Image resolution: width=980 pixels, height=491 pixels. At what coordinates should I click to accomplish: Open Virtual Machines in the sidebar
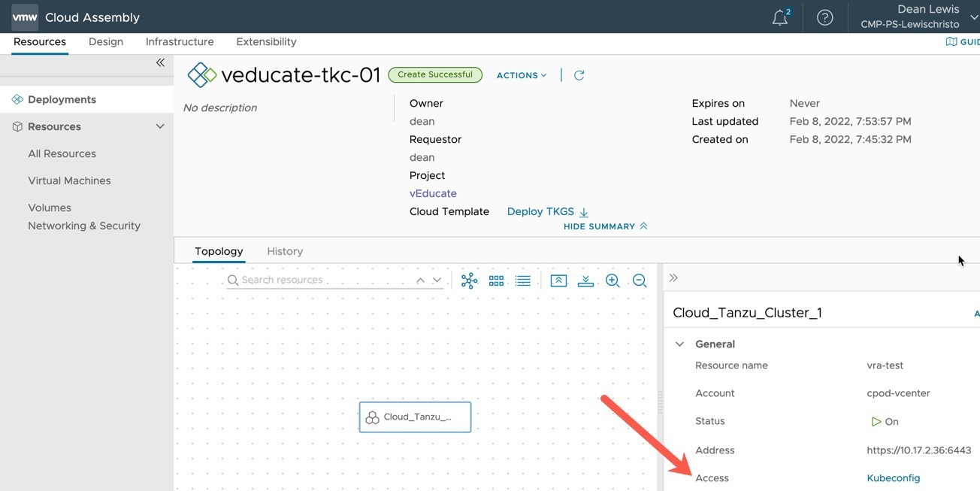click(x=69, y=180)
